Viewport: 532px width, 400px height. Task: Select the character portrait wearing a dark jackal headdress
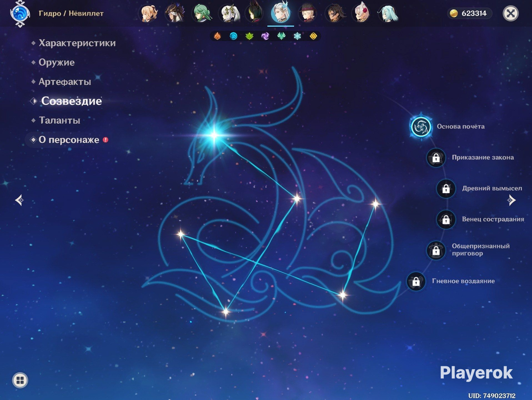click(175, 13)
